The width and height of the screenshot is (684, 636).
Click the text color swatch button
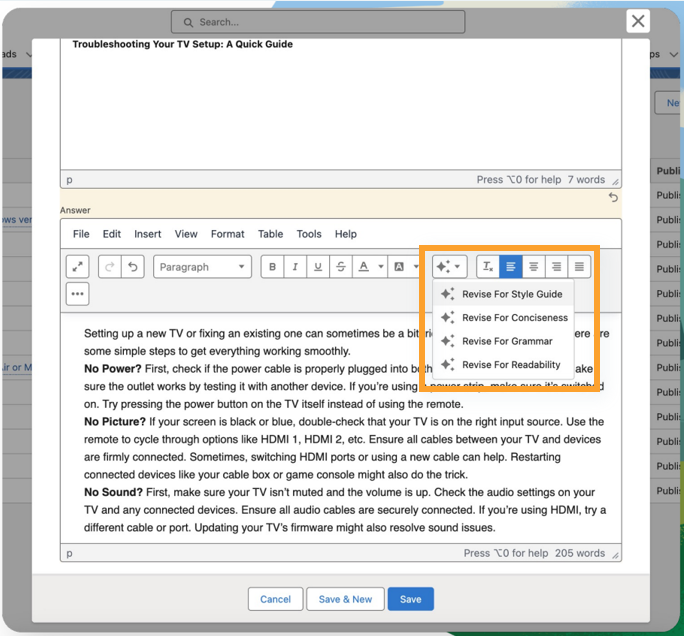(x=365, y=267)
